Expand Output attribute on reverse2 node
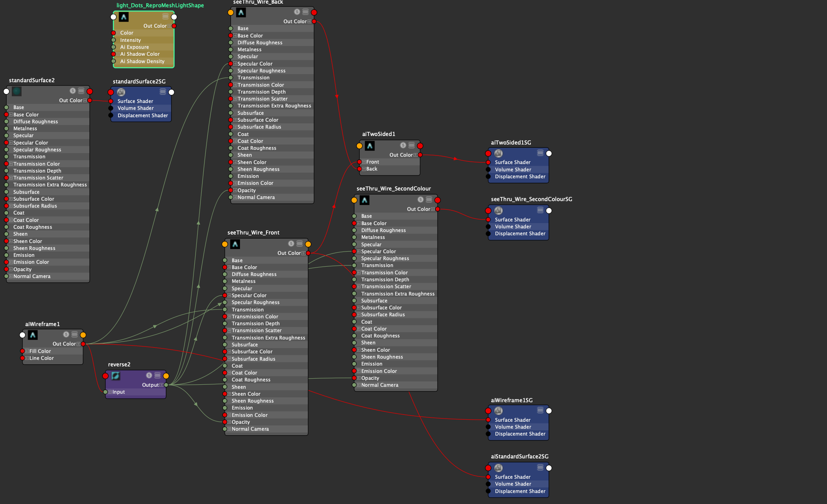The height and width of the screenshot is (504, 827). pyautogui.click(x=161, y=385)
